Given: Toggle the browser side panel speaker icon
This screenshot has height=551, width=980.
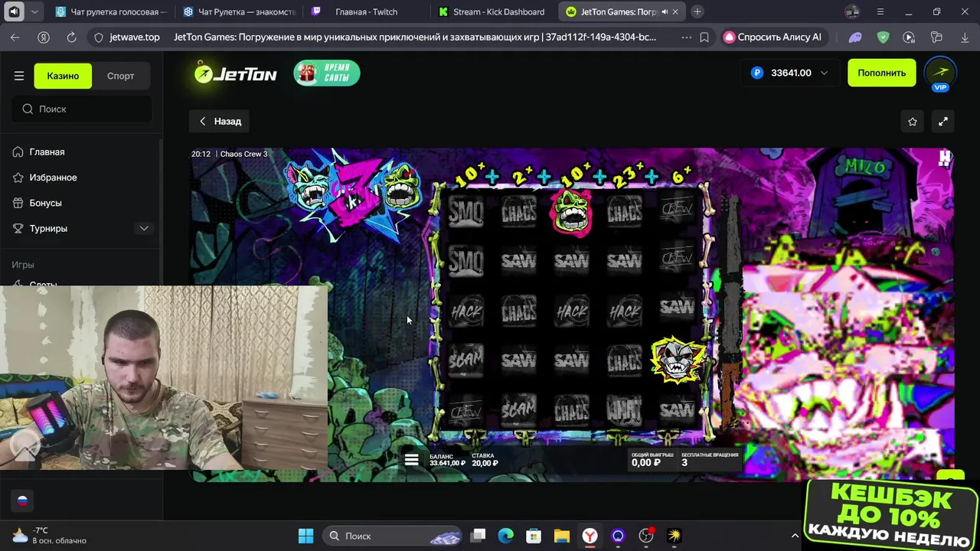Looking at the screenshot, I should tap(14, 11).
